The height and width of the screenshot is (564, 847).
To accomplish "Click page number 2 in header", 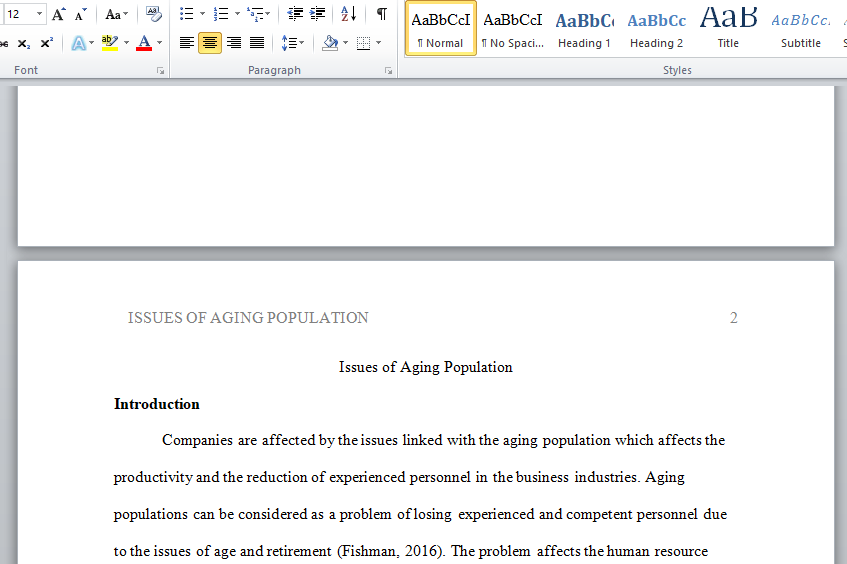I will point(734,318).
